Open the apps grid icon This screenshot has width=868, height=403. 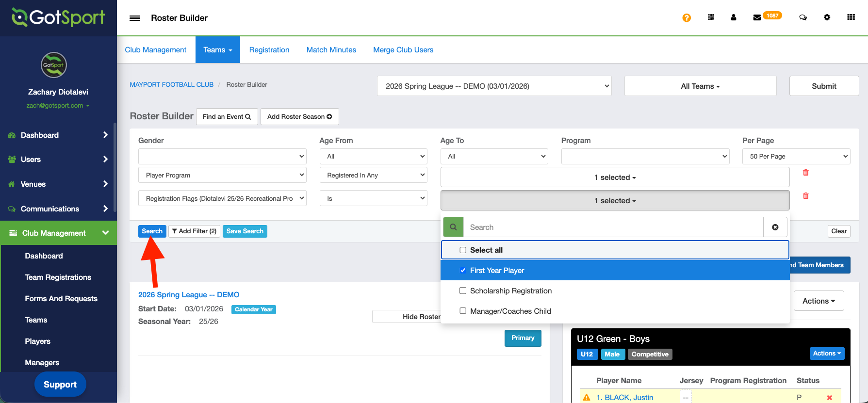click(x=851, y=17)
